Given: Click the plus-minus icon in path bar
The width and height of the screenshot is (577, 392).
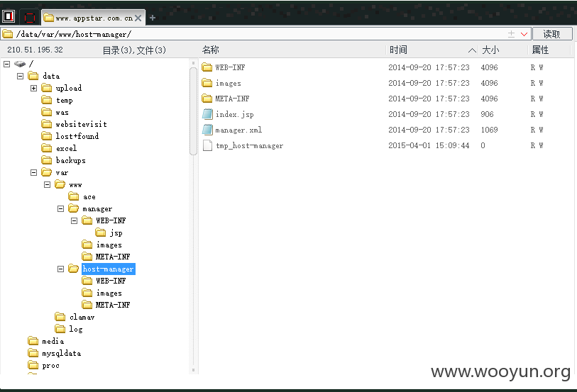Looking at the screenshot, I should (511, 34).
